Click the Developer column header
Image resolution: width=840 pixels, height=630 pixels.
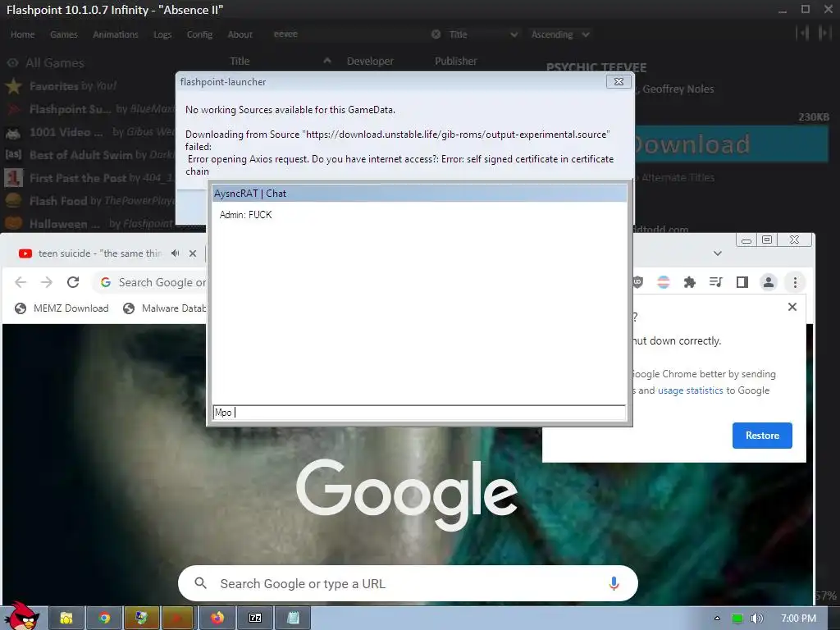click(370, 61)
